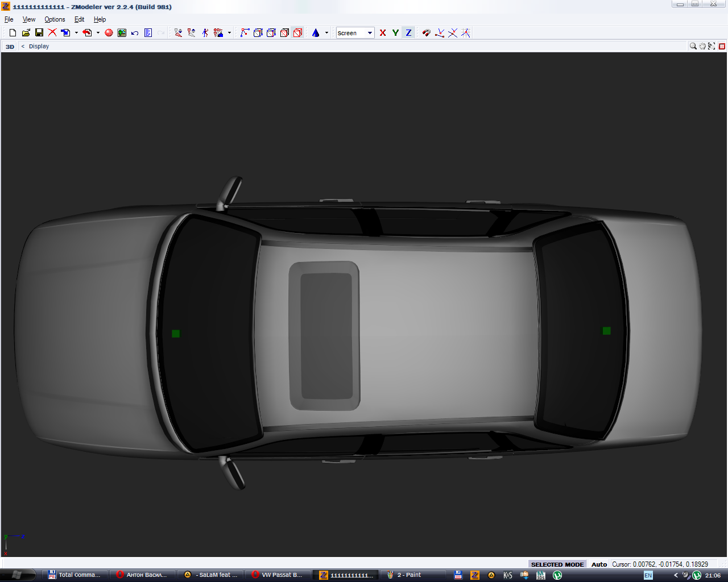Open the 3D viewport type menu
This screenshot has height=582, width=728.
tap(10, 47)
